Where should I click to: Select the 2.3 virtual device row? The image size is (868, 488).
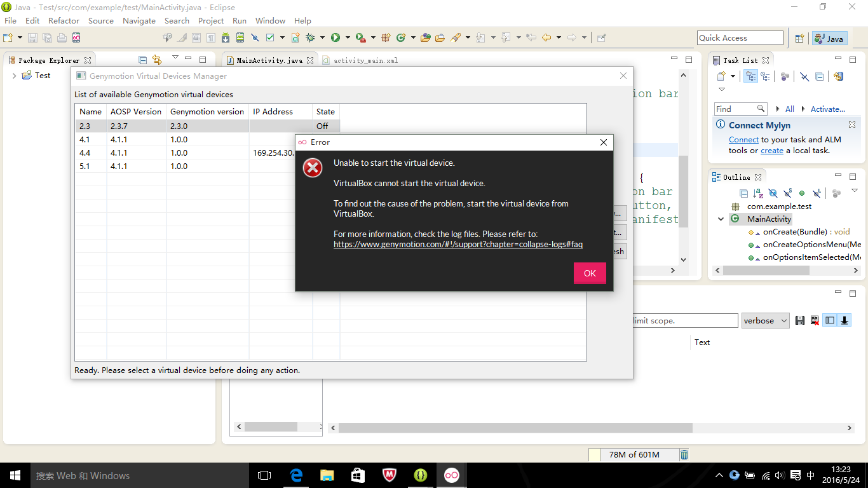click(x=207, y=126)
